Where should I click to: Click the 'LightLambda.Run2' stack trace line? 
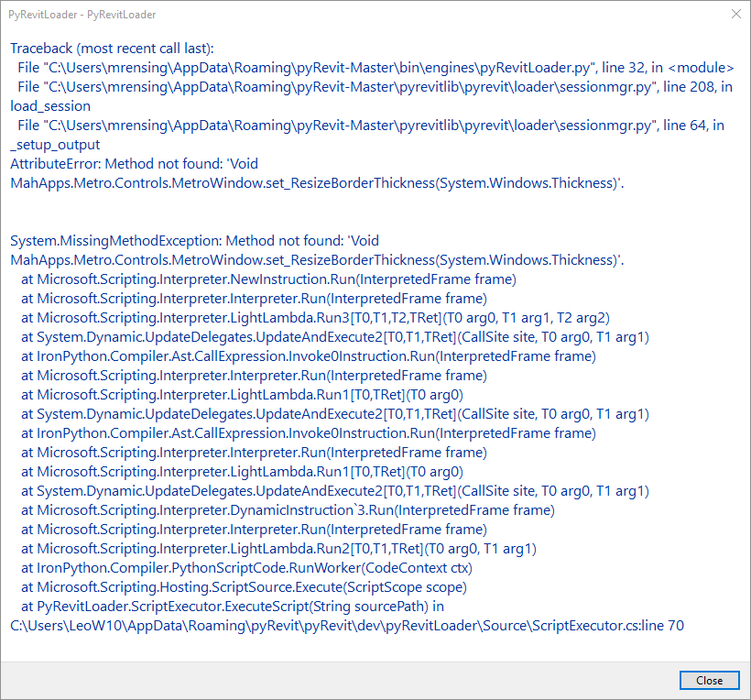[278, 549]
